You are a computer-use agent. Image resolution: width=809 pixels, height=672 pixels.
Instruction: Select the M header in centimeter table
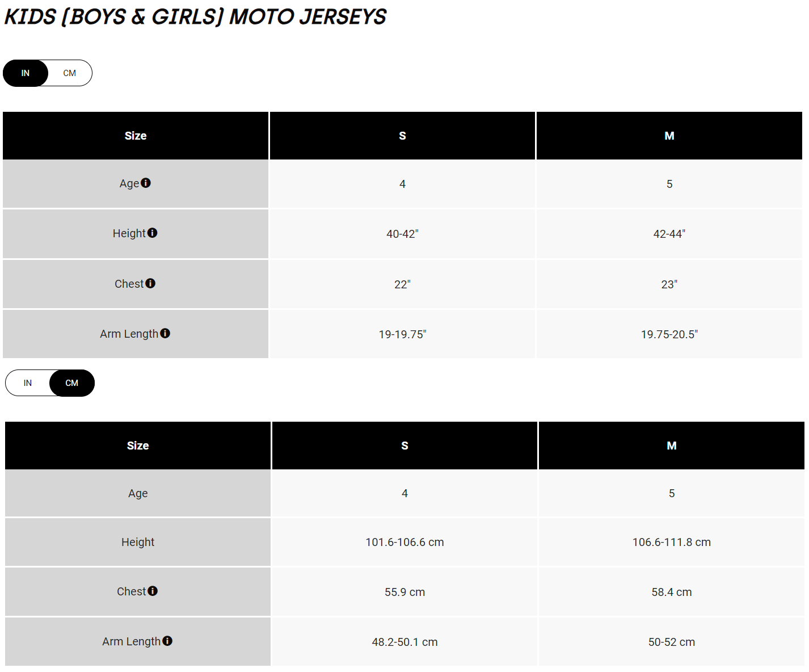tap(672, 446)
